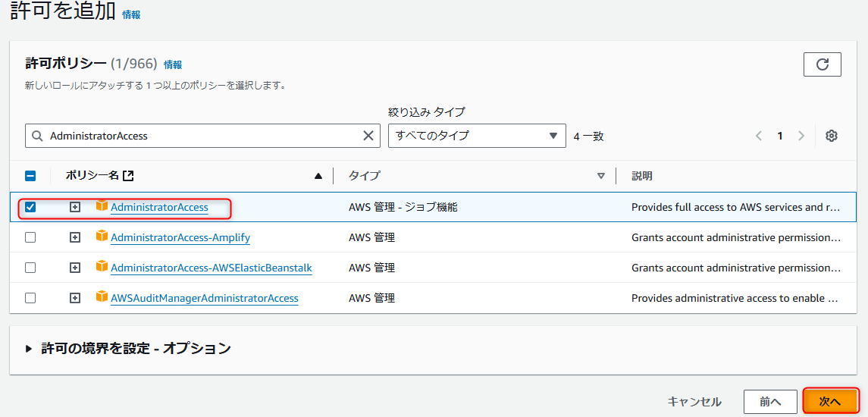Check the AdministratorAccess-Amplify checkbox
Image resolution: width=868 pixels, height=417 pixels.
(x=31, y=237)
